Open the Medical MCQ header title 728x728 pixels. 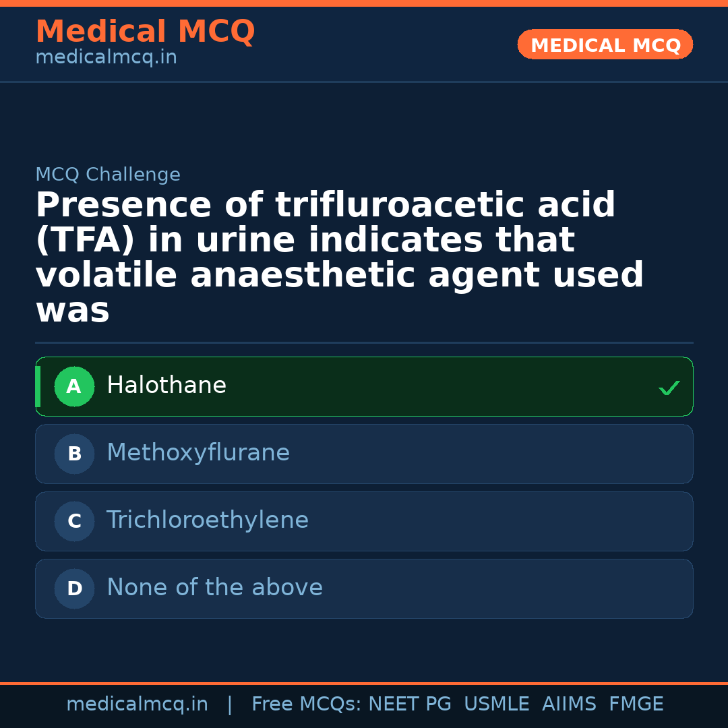point(145,31)
